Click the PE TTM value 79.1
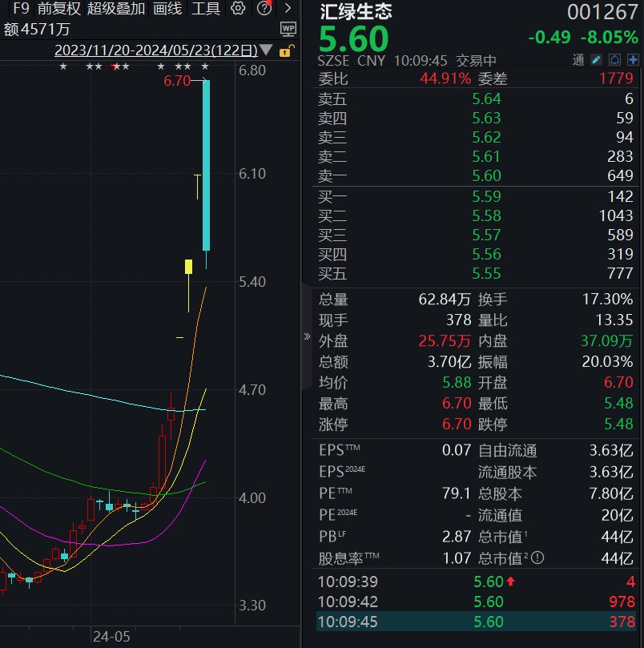Screen dimensions: 644x648 coord(457,493)
